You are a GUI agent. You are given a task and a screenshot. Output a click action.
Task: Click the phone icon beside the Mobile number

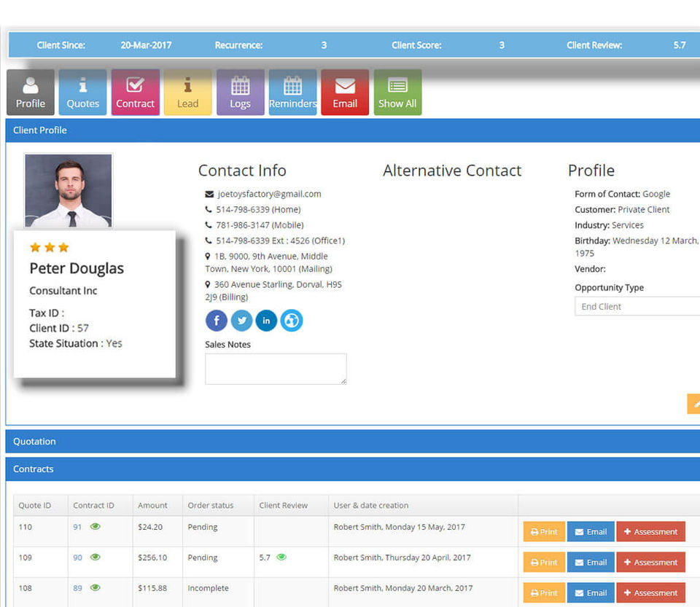[208, 224]
